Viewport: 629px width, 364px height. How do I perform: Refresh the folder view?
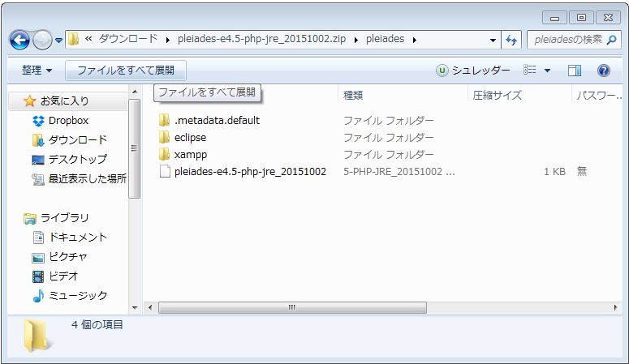pos(511,40)
